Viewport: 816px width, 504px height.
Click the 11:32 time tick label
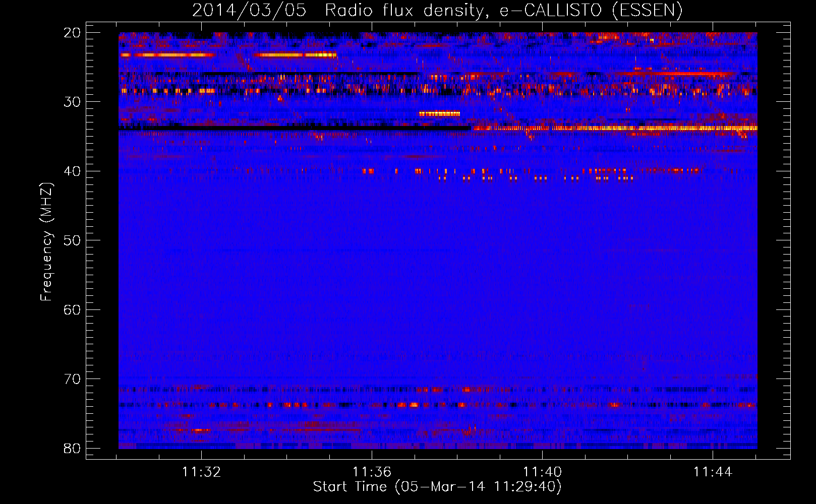tap(201, 472)
